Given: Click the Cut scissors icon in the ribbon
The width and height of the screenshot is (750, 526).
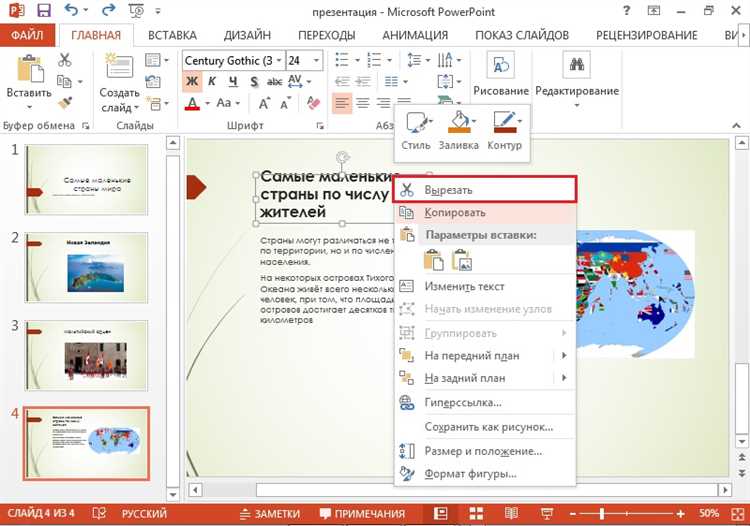Looking at the screenshot, I should click(64, 60).
